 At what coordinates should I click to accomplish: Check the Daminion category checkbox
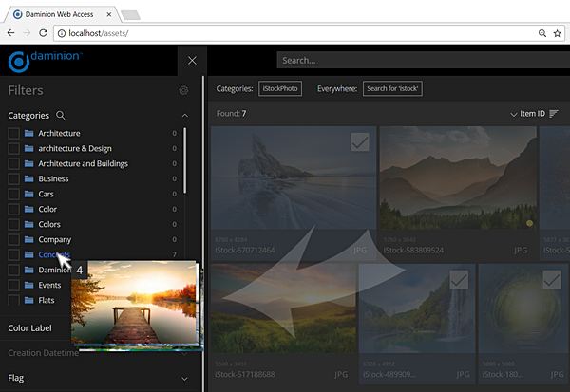[14, 270]
